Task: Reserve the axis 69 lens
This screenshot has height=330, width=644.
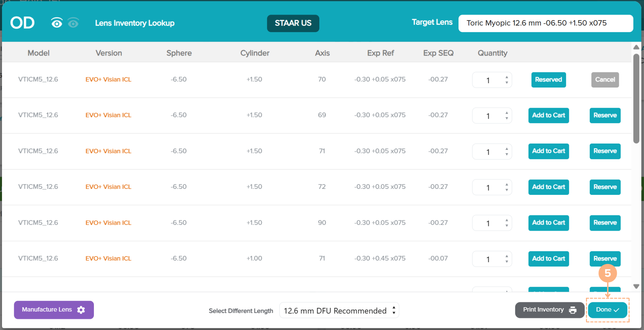Action: click(x=605, y=115)
